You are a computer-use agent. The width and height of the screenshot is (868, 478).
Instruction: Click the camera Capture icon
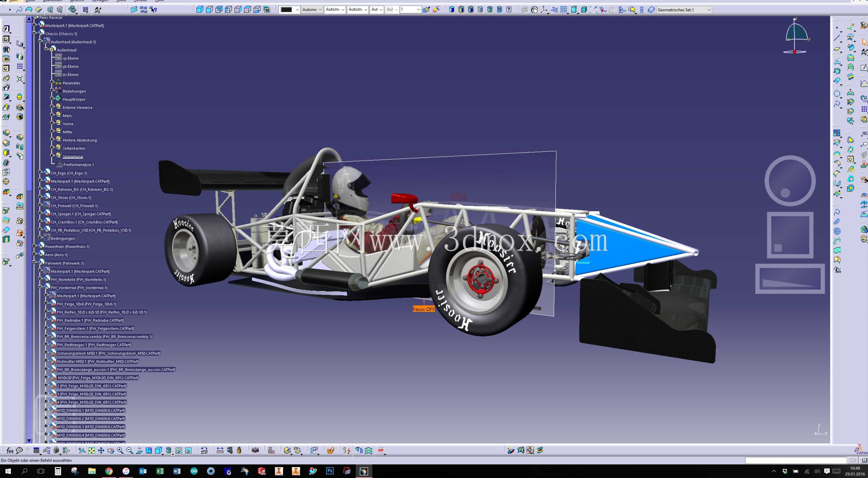tap(255, 450)
